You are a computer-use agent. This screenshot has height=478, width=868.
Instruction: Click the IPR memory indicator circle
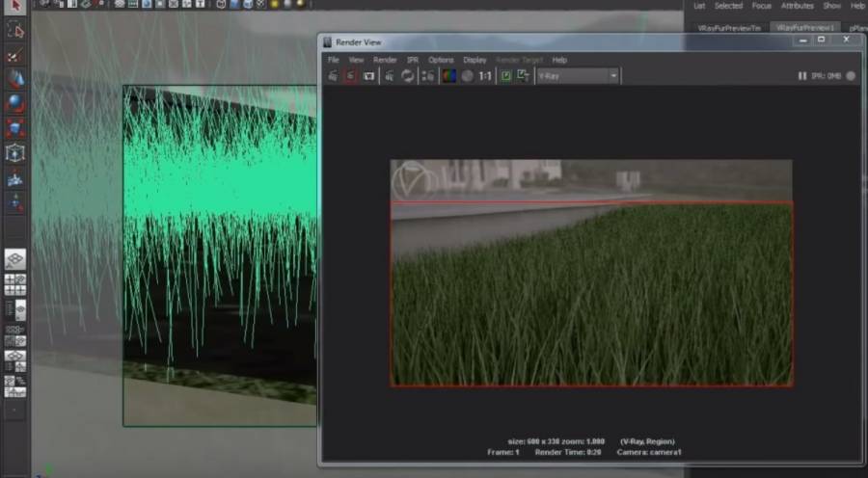pos(851,76)
